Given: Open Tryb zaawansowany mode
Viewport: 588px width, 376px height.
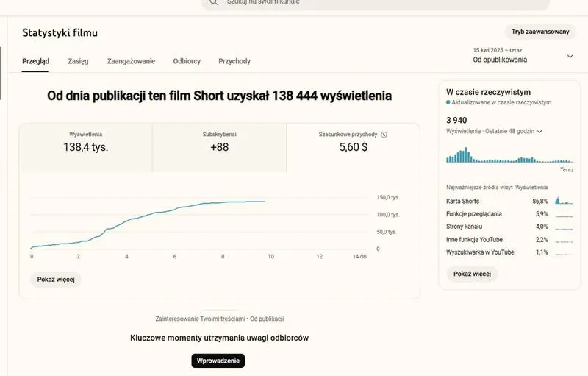Looking at the screenshot, I should (540, 32).
